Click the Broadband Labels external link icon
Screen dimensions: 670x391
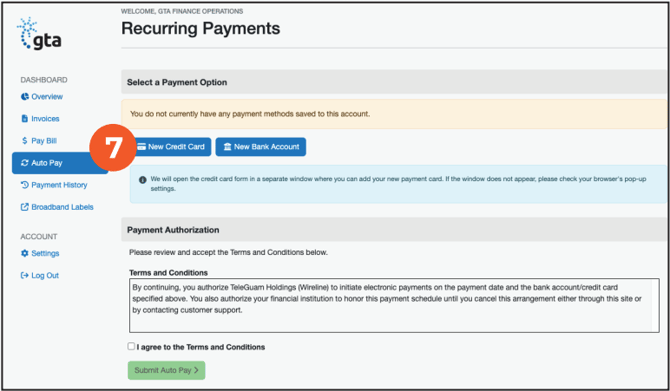pos(25,207)
